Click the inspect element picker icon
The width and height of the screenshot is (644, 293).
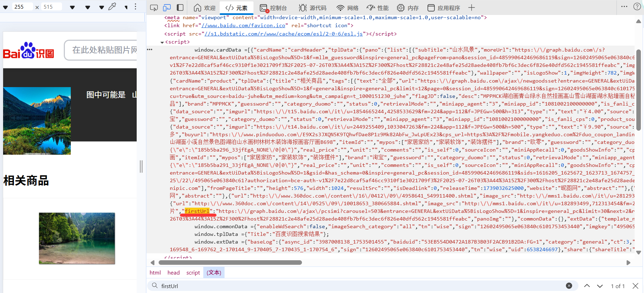pos(154,8)
